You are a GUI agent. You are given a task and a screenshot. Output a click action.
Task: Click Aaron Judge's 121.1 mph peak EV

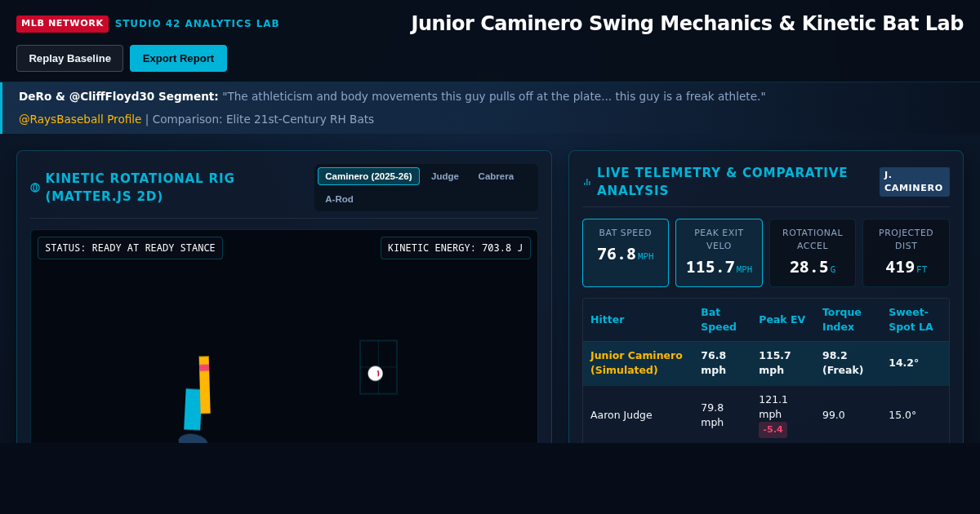773,407
